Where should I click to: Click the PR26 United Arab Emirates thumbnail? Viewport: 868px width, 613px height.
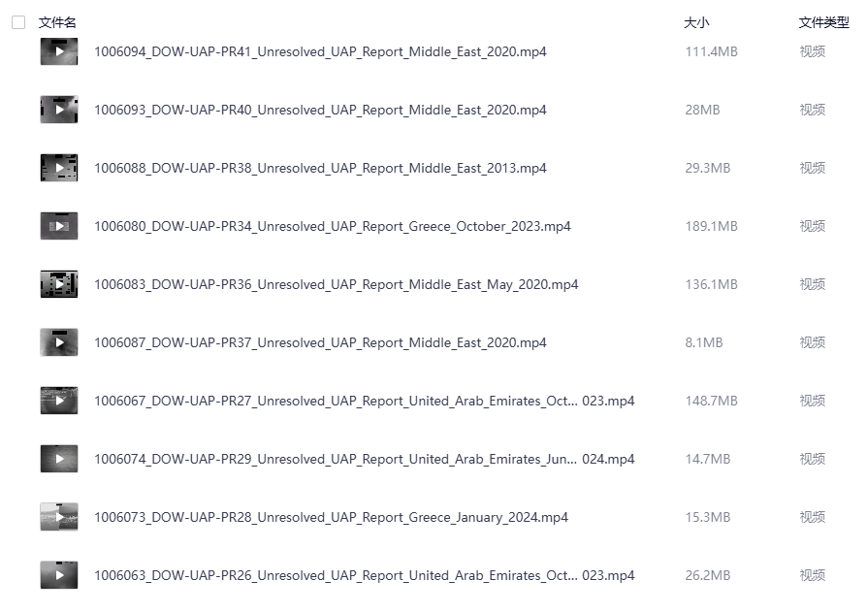pyautogui.click(x=59, y=575)
